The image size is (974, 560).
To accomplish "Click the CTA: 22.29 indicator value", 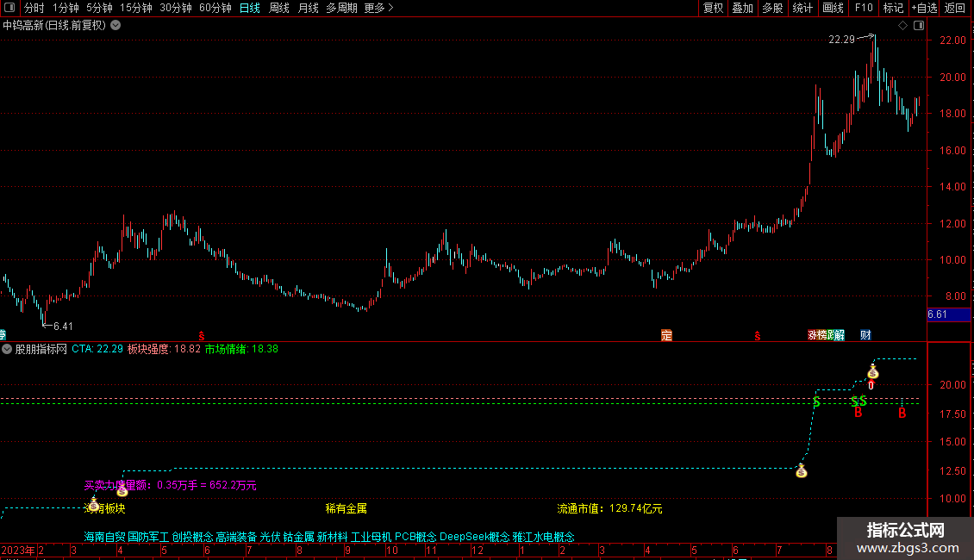I will [x=97, y=349].
